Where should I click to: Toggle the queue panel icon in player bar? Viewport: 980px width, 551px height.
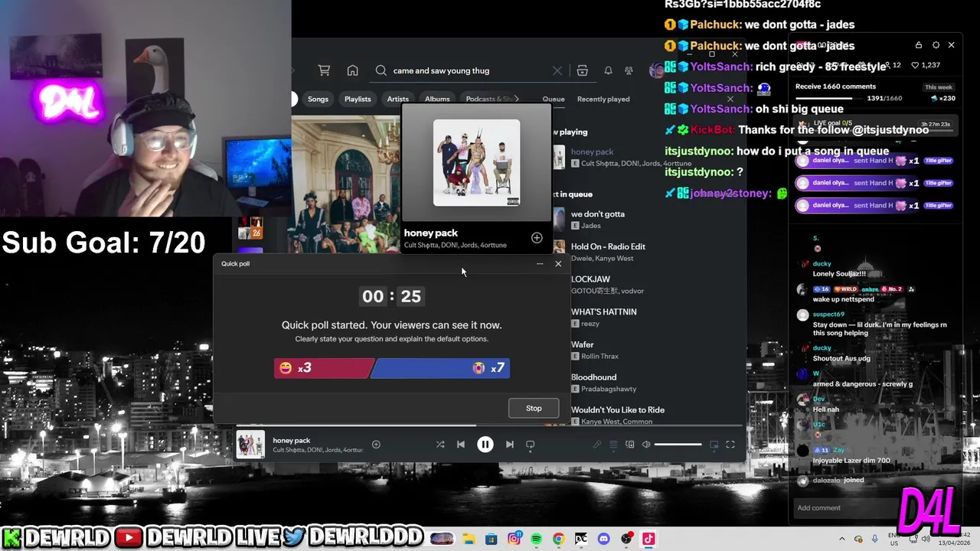[613, 445]
